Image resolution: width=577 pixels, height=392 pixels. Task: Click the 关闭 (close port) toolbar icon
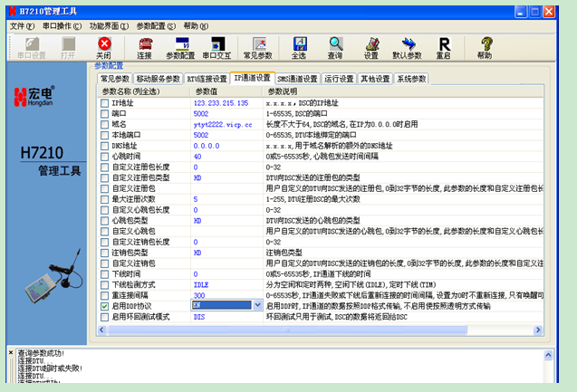click(x=104, y=46)
